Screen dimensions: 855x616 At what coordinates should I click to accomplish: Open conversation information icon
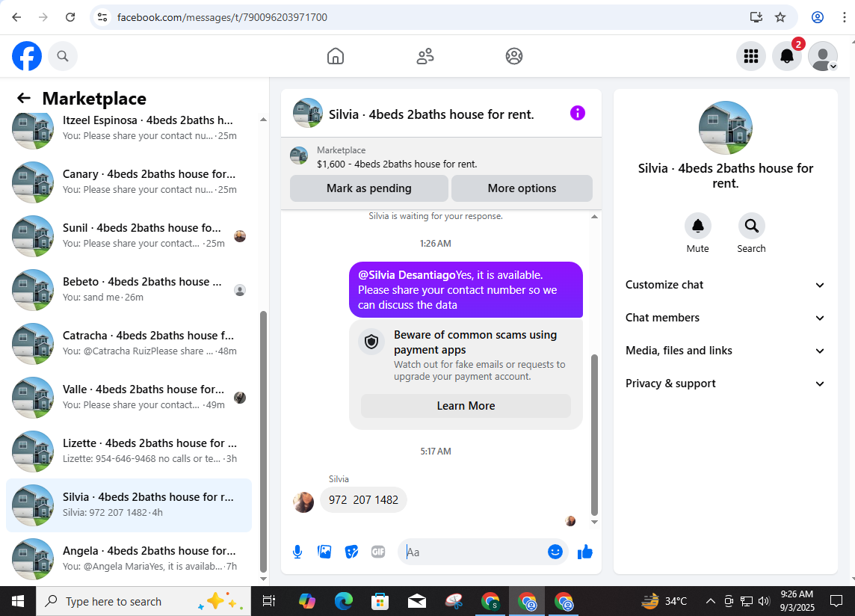click(x=578, y=113)
